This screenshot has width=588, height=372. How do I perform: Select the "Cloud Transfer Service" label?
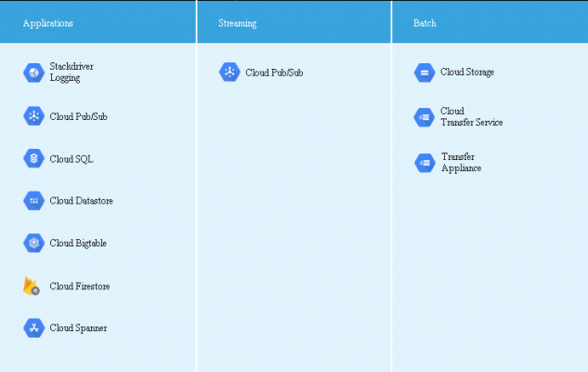coord(471,117)
